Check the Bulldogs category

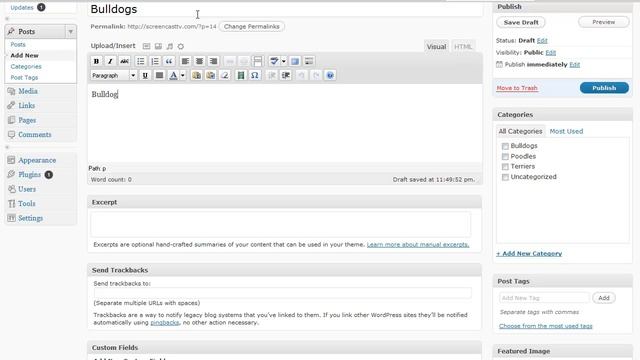pos(505,146)
